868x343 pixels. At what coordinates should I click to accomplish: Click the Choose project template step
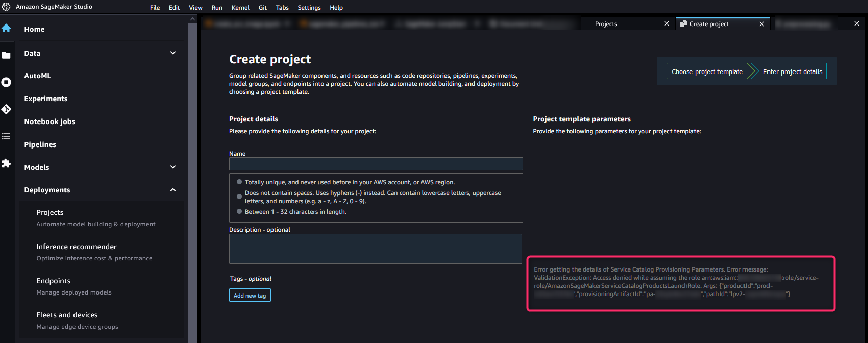[x=708, y=71]
